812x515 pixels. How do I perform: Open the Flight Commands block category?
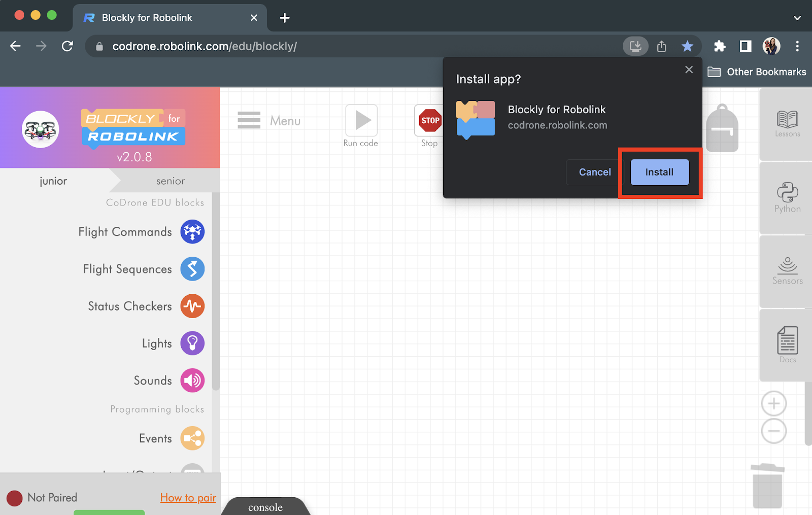pos(141,232)
